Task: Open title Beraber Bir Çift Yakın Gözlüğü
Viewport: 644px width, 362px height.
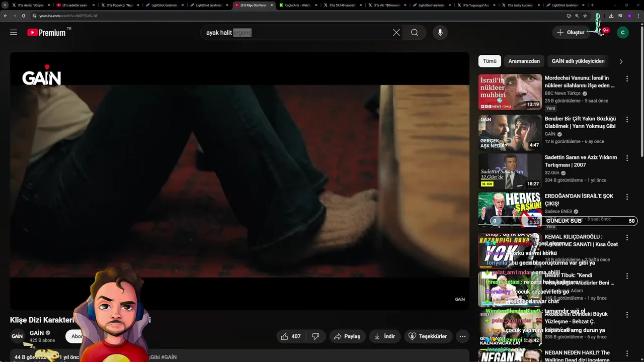Action: click(580, 123)
